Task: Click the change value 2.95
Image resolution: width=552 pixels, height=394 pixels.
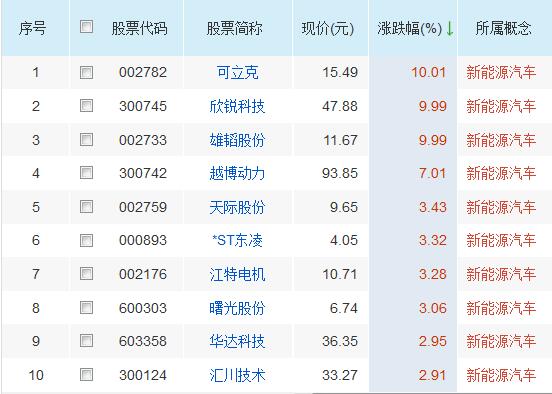Action: [x=433, y=341]
